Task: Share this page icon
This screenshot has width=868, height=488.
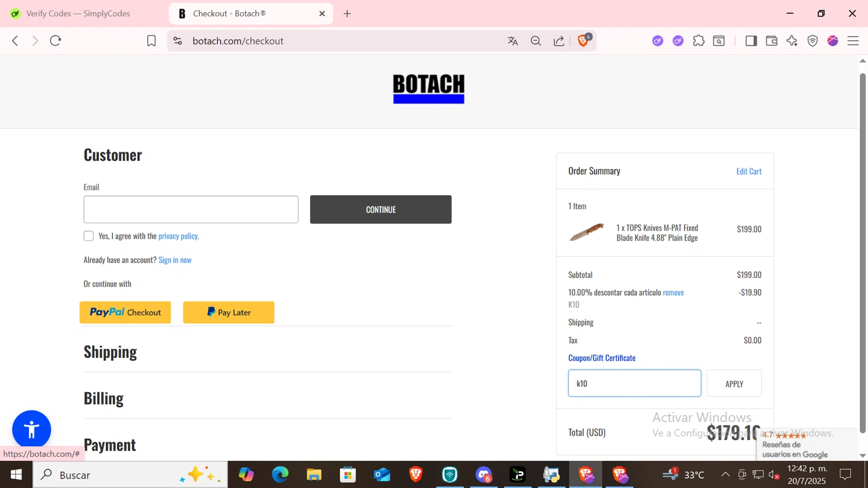Action: point(559,41)
